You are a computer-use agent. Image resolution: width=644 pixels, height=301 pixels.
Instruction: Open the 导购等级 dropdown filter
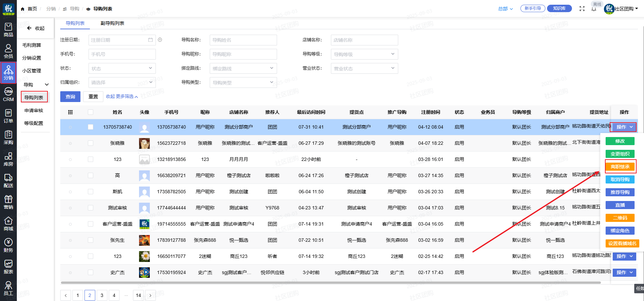point(365,54)
